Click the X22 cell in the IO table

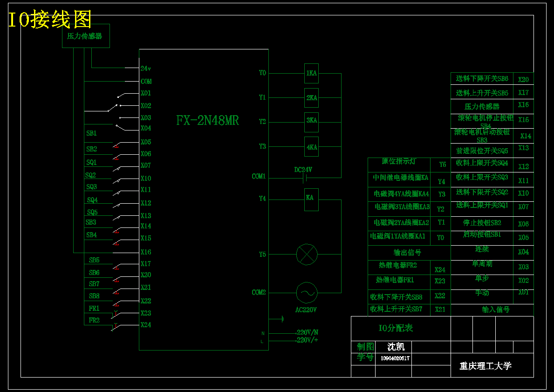point(440,296)
